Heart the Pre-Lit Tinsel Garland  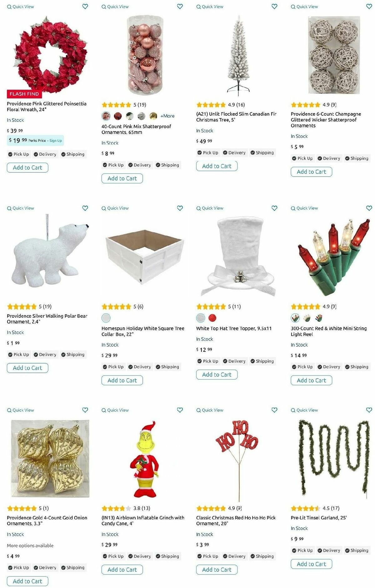tap(369, 410)
